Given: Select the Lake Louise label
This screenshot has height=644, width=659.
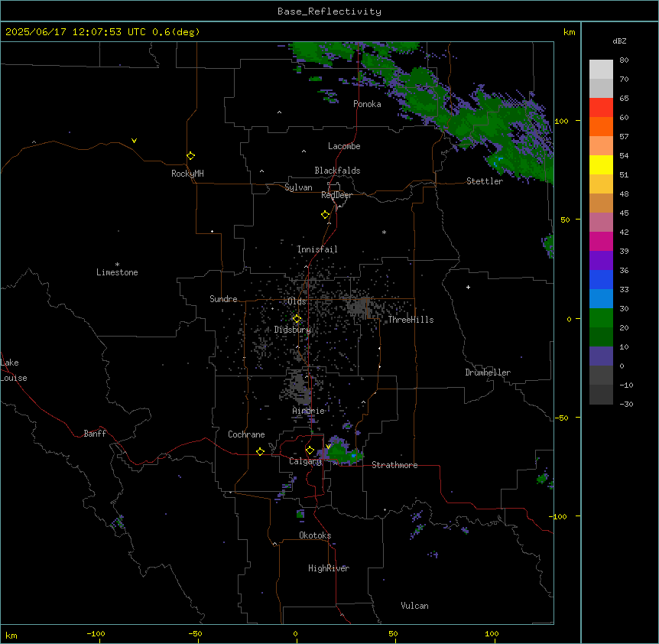Looking at the screenshot, I should click(x=14, y=370).
